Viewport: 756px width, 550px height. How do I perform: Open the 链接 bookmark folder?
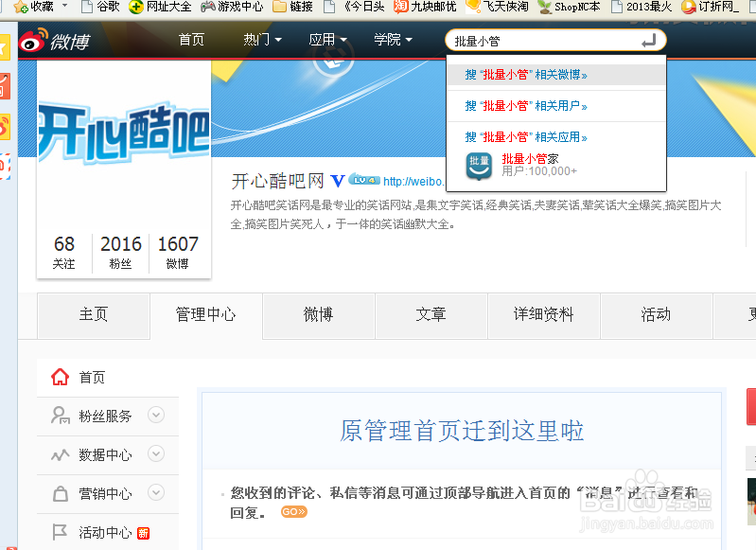[x=292, y=7]
